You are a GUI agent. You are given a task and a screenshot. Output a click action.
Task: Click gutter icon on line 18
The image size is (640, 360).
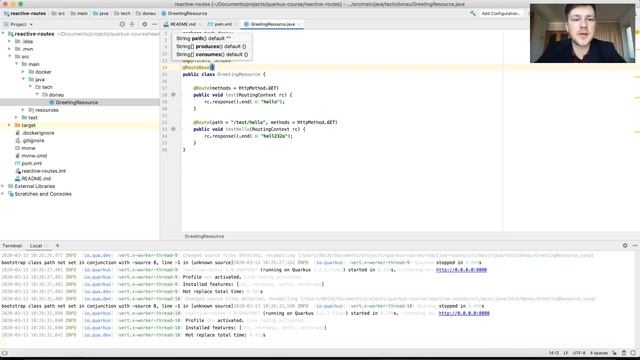[173, 95]
